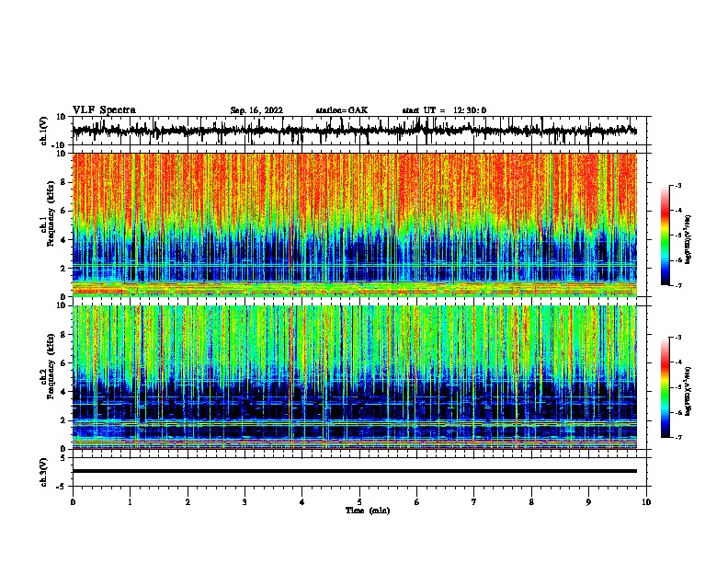Click the "-5" tick on ch.3 voltage axis
This screenshot has height=563, width=728.
point(62,487)
